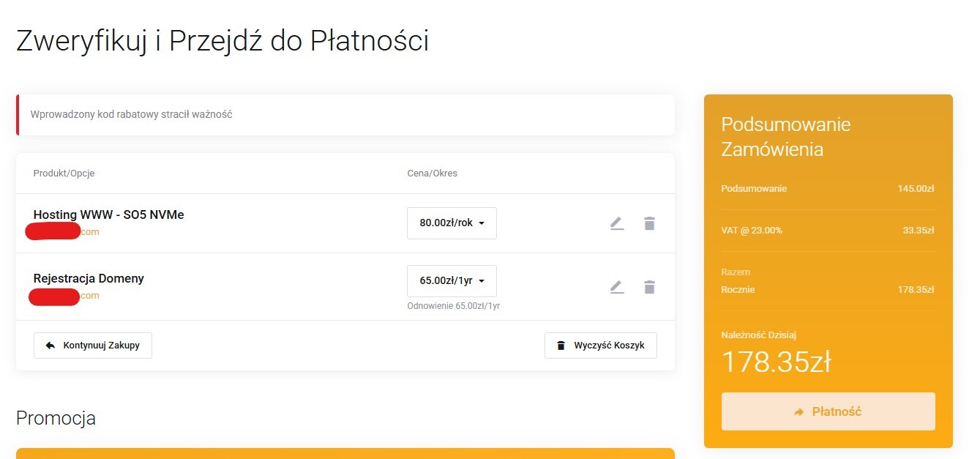Expand the 65.00zł/1yr period dropdown

(452, 280)
